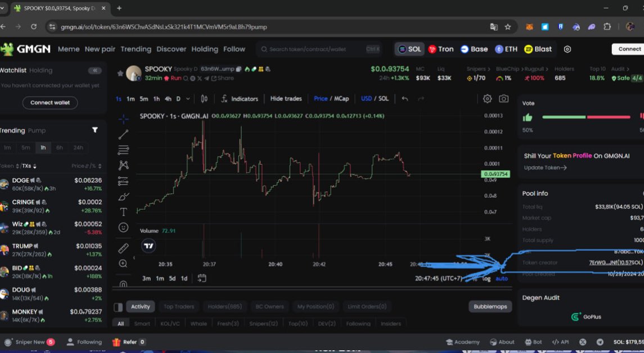Switch to Holders(685) tab
This screenshot has height=353, width=644.
(x=224, y=306)
